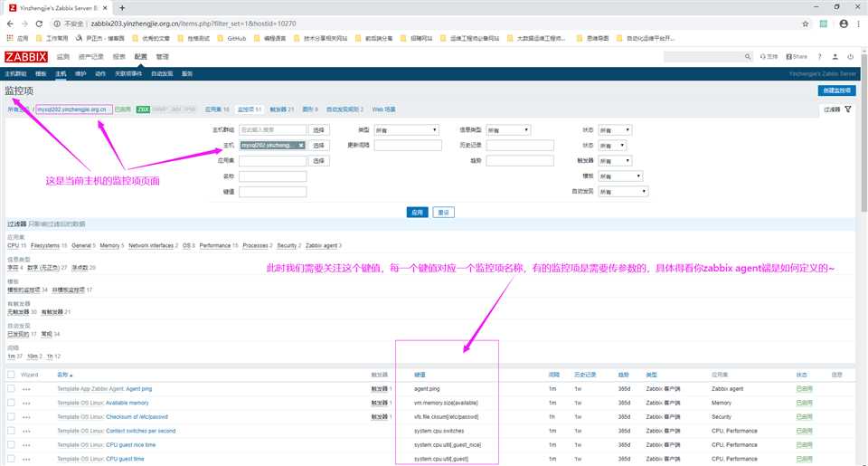Image resolution: width=868 pixels, height=466 pixels.
Task: Click the blue create item button
Action: [836, 90]
